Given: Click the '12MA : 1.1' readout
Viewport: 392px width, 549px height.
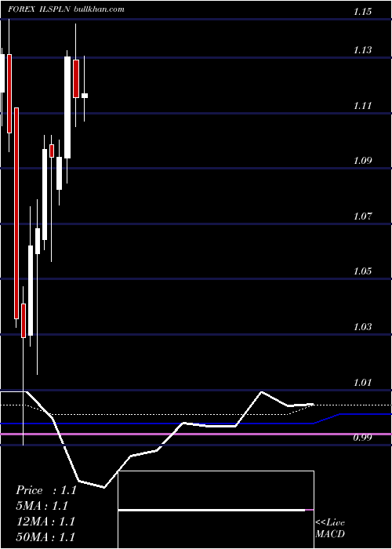Looking at the screenshot, I should pyautogui.click(x=45, y=522).
